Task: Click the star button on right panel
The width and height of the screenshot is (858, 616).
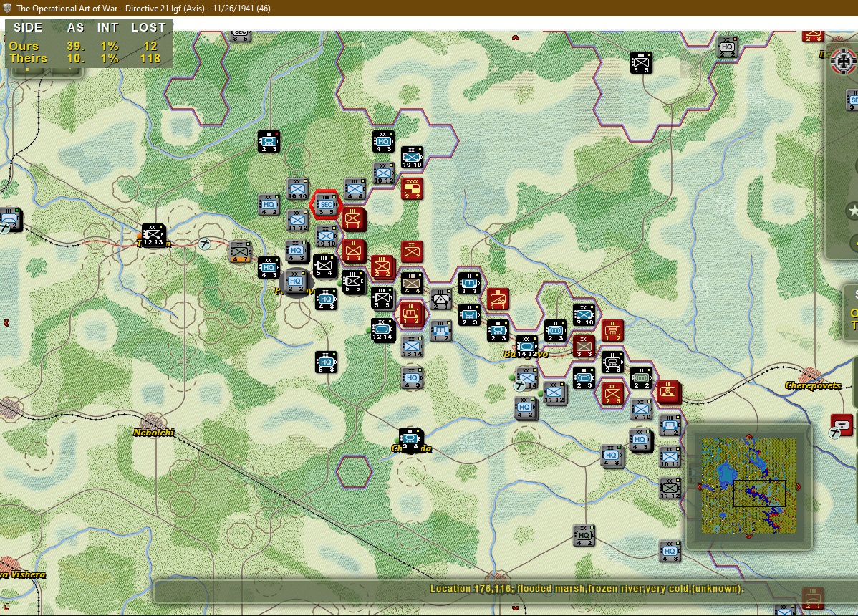Action: [852, 211]
